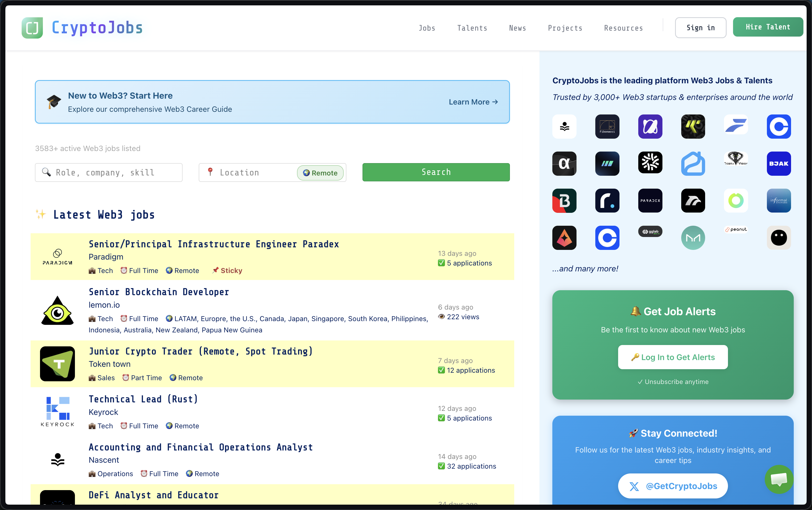Open the Resources nav item
The image size is (812, 510).
[623, 28]
